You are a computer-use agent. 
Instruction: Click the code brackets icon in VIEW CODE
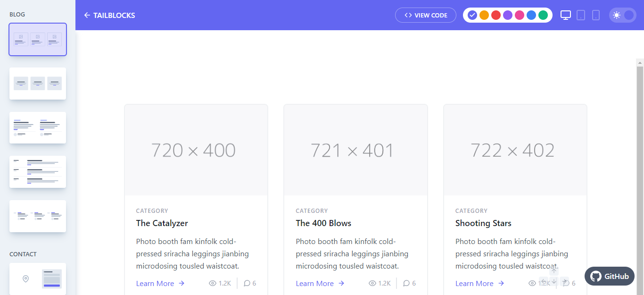coord(408,15)
